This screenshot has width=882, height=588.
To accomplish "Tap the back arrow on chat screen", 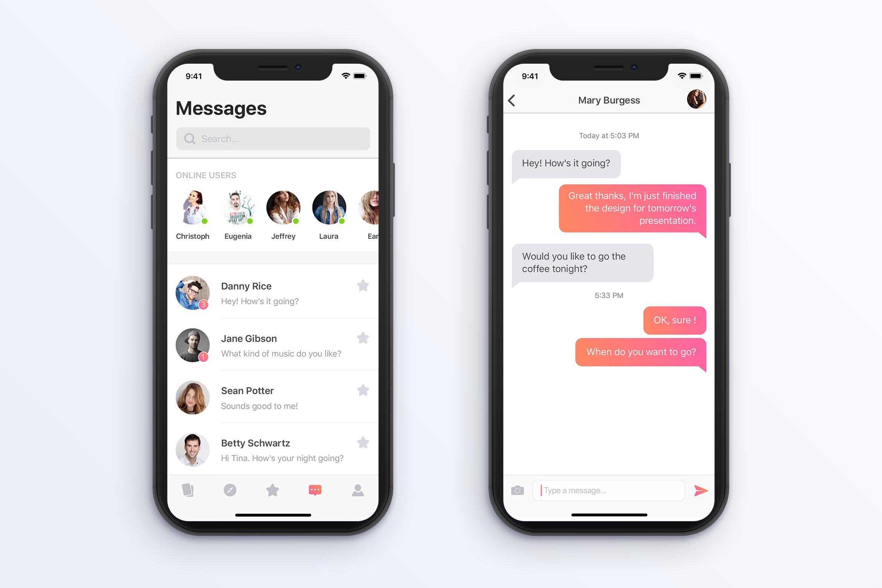I will [511, 100].
